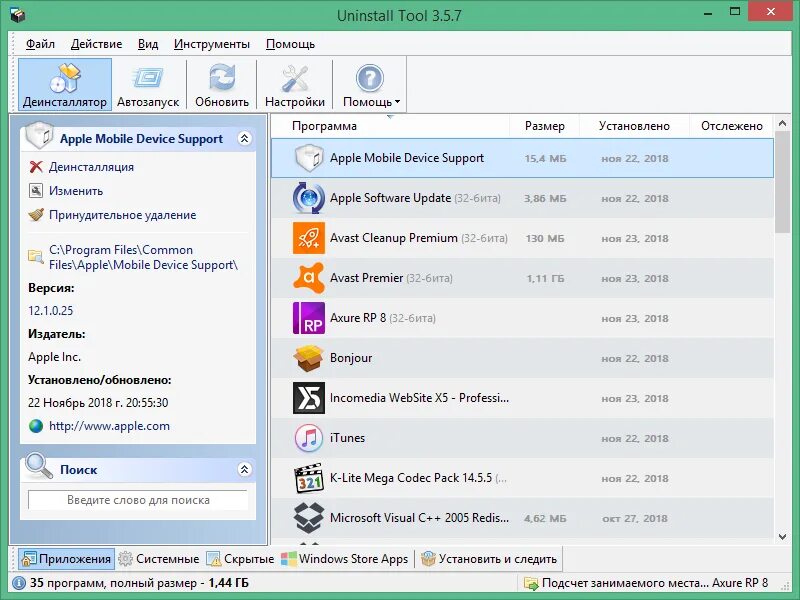Select the Apple Software Update icon
Screen dimensions: 800x600
coord(309,198)
